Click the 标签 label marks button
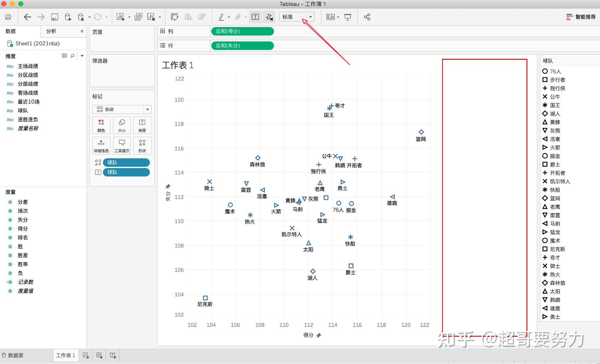Viewport: 600px width, 364px height. click(142, 125)
